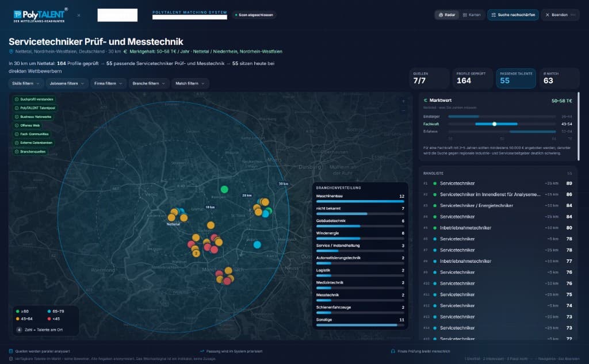589x364 pixels.
Task: Switch to the Karten view tab
Action: [472, 15]
